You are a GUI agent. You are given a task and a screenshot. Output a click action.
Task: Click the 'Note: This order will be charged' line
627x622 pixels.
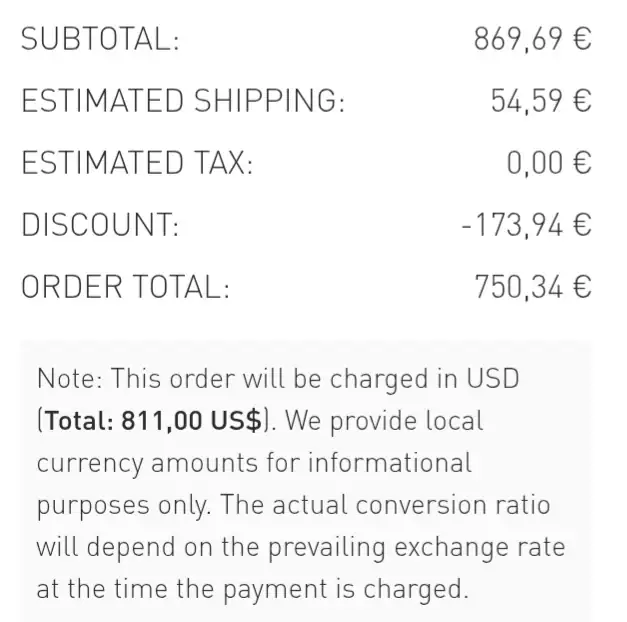point(278,379)
